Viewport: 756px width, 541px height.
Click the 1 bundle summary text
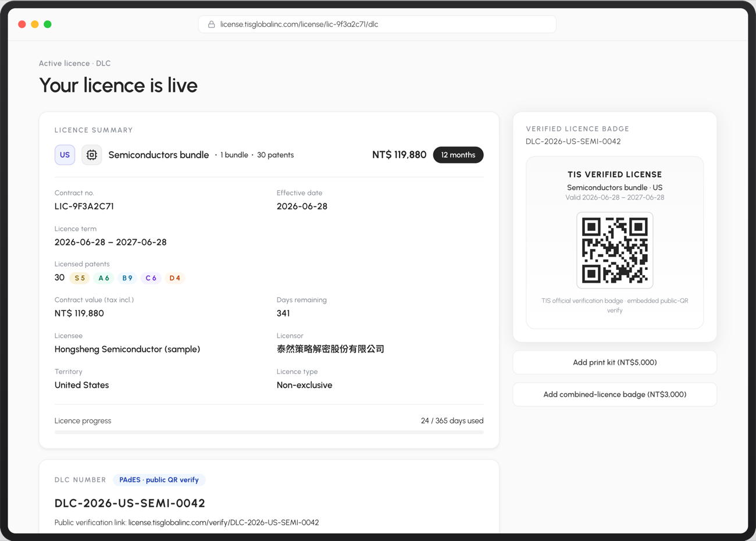pyautogui.click(x=234, y=155)
